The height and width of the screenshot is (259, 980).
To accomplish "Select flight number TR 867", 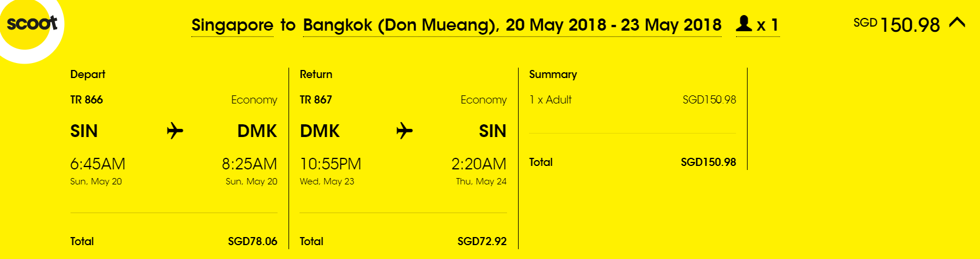I will click(316, 99).
